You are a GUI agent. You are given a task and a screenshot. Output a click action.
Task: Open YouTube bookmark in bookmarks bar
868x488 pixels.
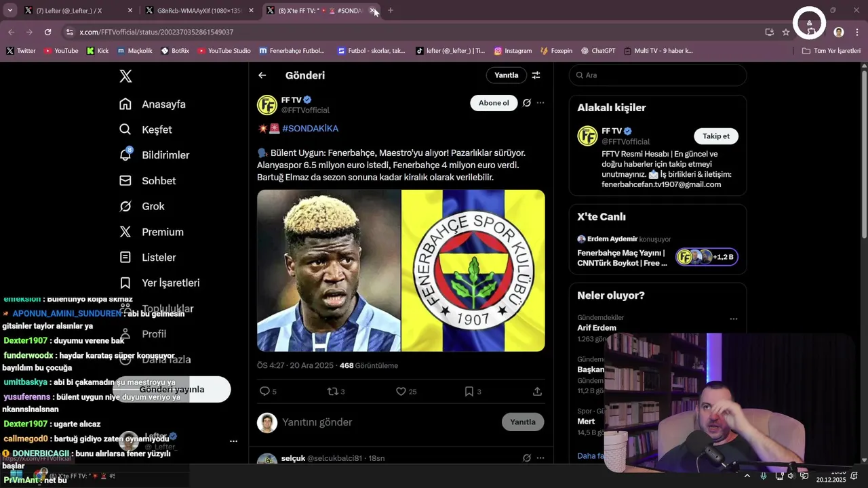tap(61, 51)
